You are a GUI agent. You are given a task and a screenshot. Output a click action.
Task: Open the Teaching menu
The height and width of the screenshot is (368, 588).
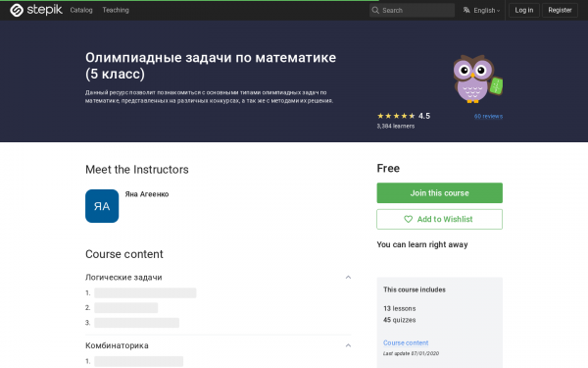[116, 10]
